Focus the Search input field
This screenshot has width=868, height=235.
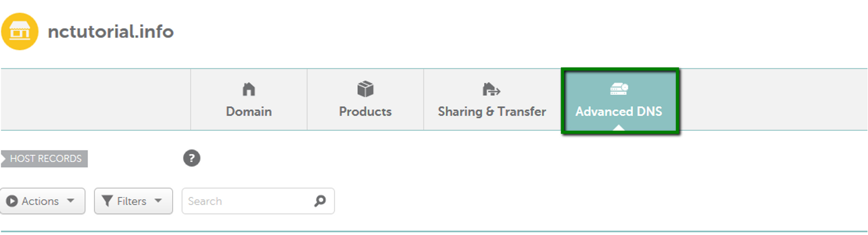[x=247, y=201]
